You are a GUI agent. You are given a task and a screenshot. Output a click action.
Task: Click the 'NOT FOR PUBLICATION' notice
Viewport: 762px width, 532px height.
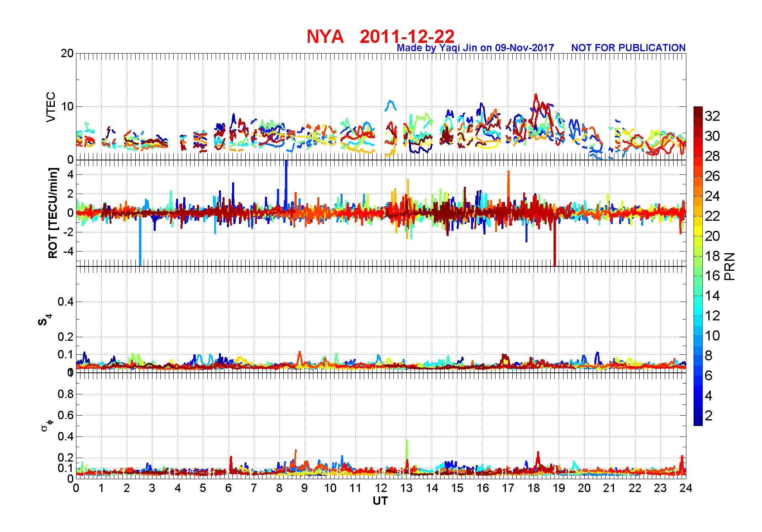click(x=628, y=48)
